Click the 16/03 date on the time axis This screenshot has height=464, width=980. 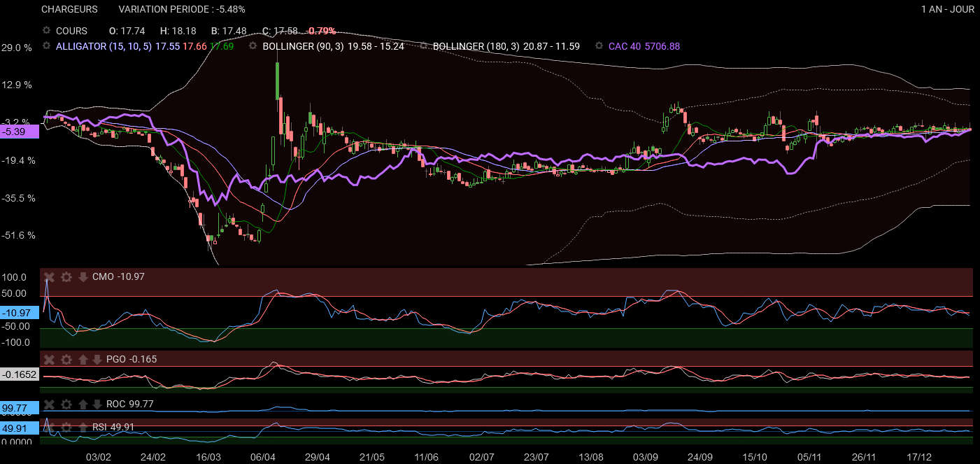(208, 457)
